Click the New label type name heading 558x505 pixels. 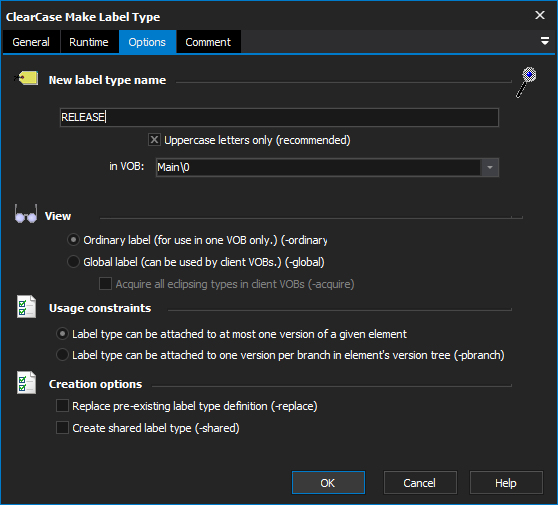[107, 80]
